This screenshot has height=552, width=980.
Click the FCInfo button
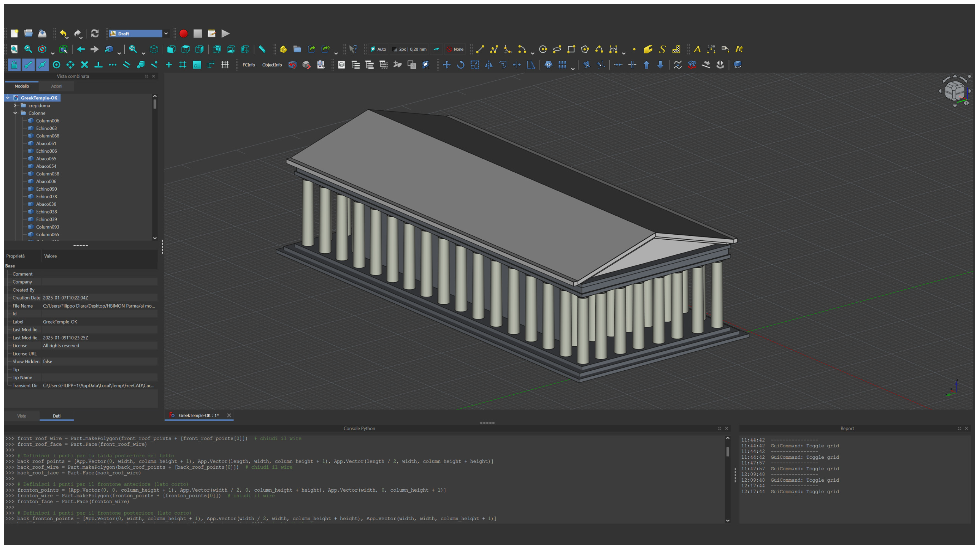tap(249, 65)
